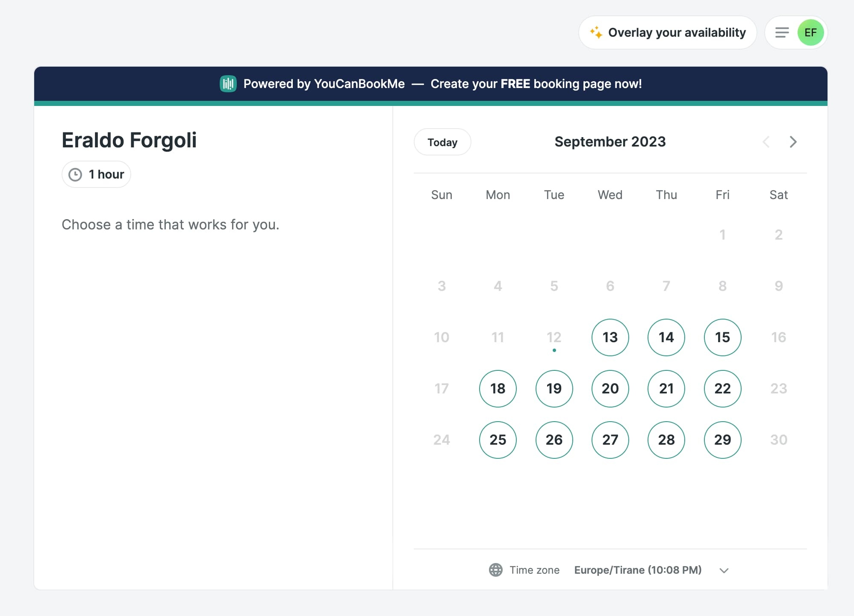Click the hamburger menu icon
Viewport: 854px width, 616px height.
pos(782,32)
